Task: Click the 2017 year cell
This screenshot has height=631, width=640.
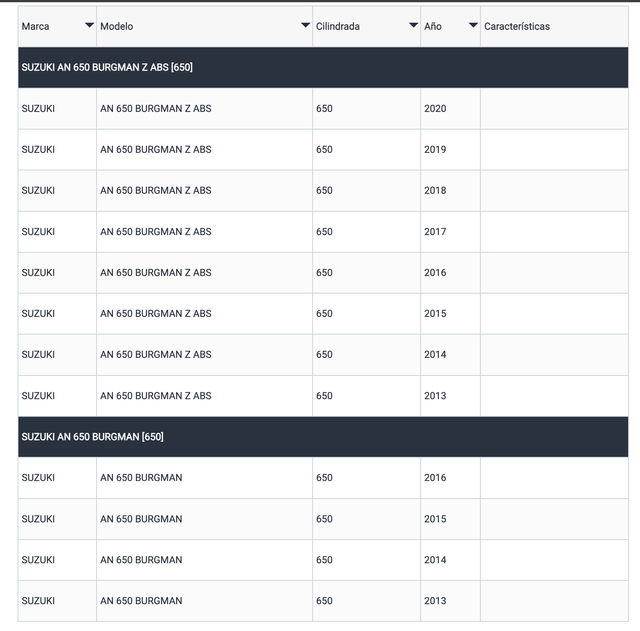Action: point(435,231)
